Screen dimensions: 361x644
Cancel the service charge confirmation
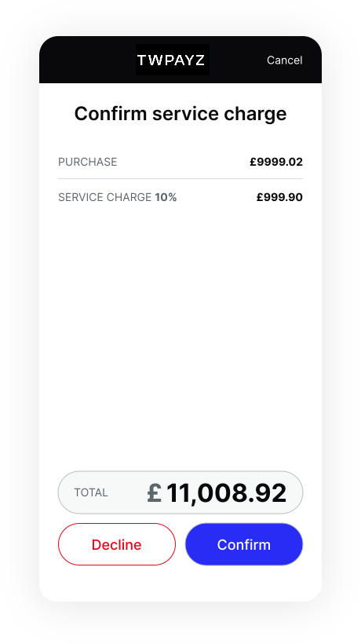(284, 60)
